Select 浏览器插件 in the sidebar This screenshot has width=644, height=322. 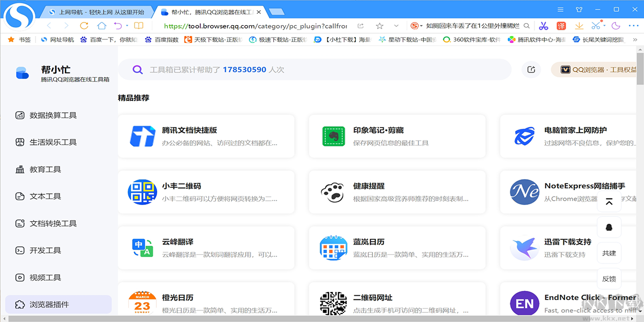(59, 304)
